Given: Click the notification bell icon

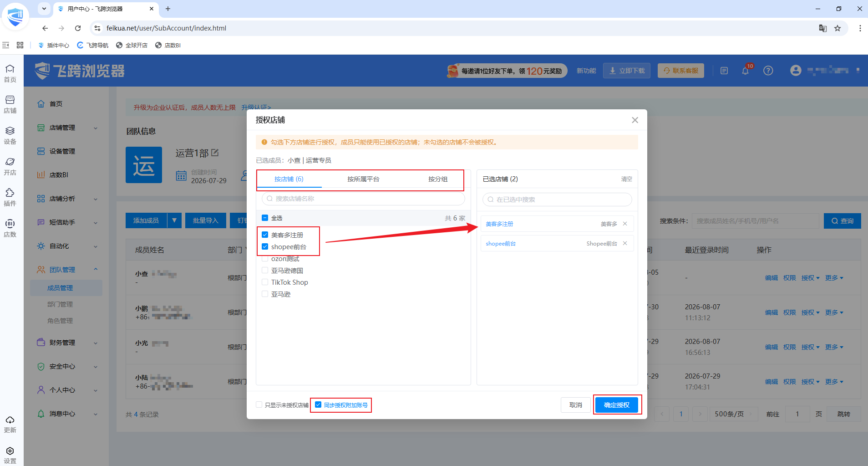Looking at the screenshot, I should pyautogui.click(x=746, y=71).
